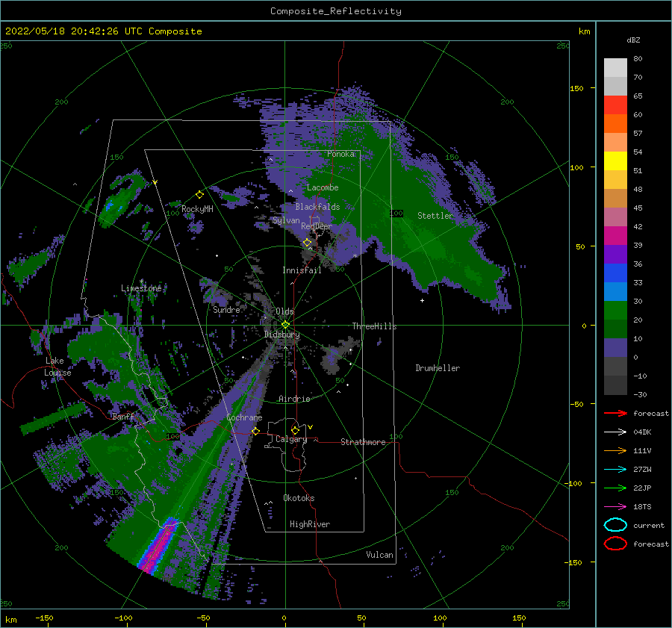Click the 2022/05/18 20:42:26 UTC timestamp

coord(62,31)
